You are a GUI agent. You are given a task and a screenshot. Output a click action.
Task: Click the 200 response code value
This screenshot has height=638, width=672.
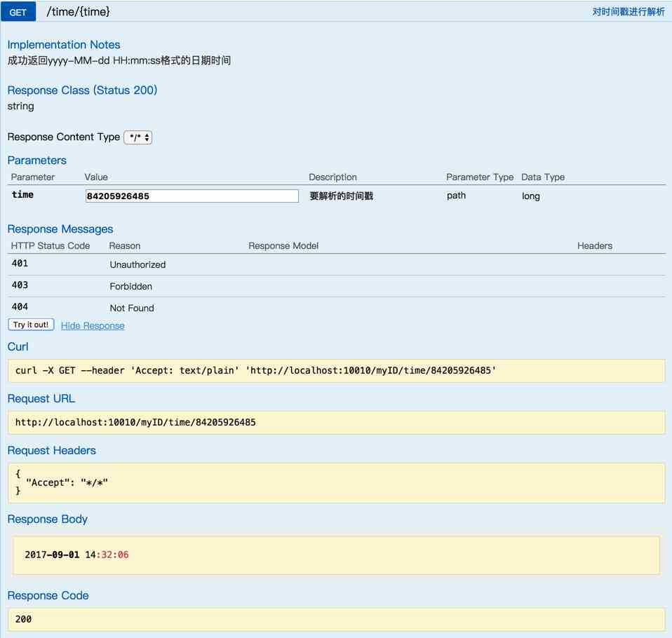23,619
